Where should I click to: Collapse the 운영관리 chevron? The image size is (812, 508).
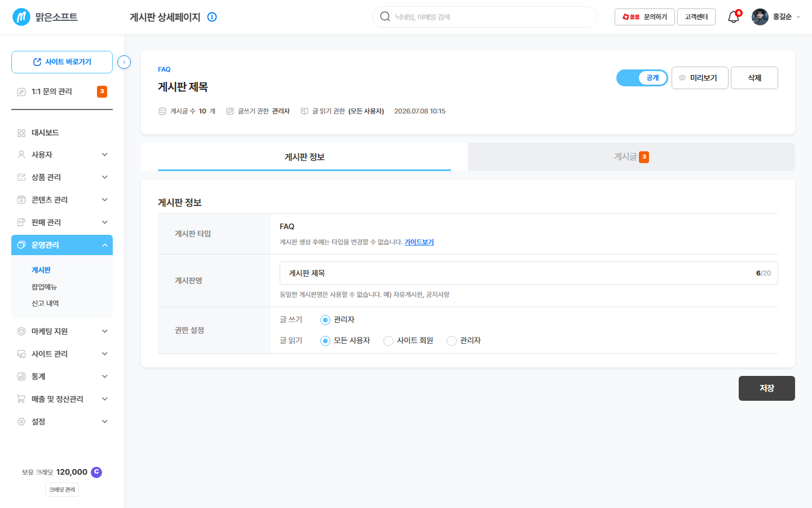(105, 245)
